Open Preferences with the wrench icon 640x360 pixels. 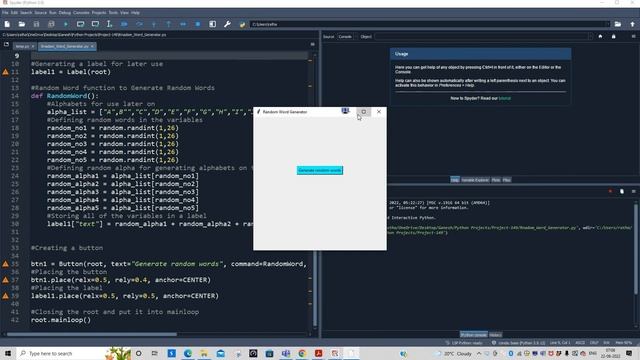point(227,24)
